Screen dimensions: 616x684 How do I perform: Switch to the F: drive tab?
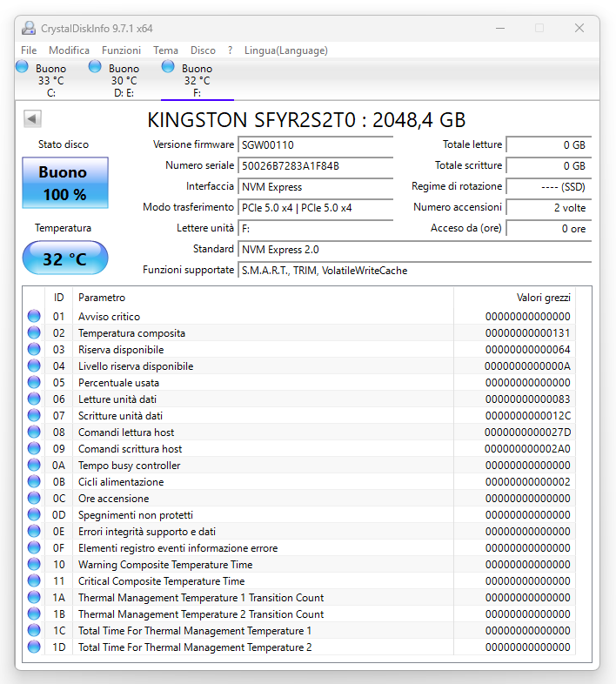(197, 80)
